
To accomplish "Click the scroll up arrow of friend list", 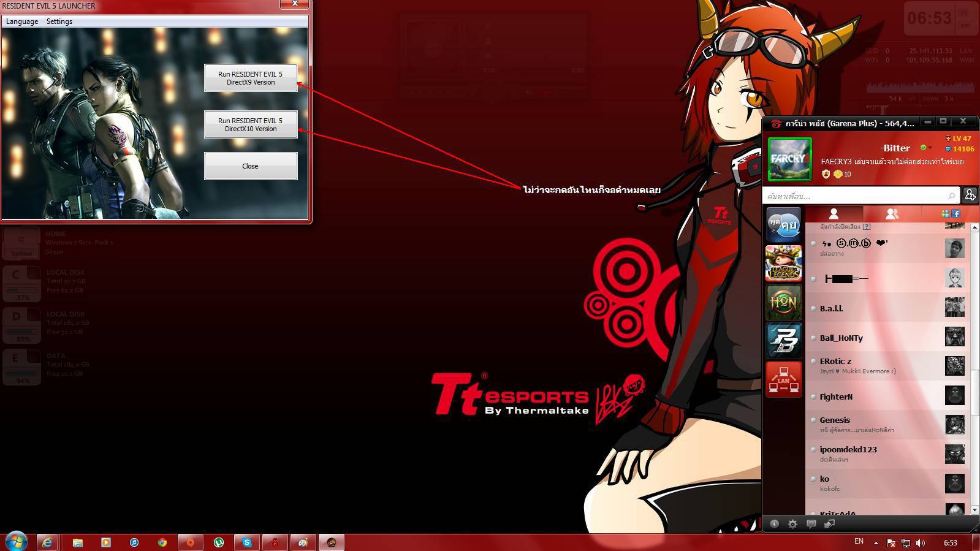I will [x=974, y=227].
